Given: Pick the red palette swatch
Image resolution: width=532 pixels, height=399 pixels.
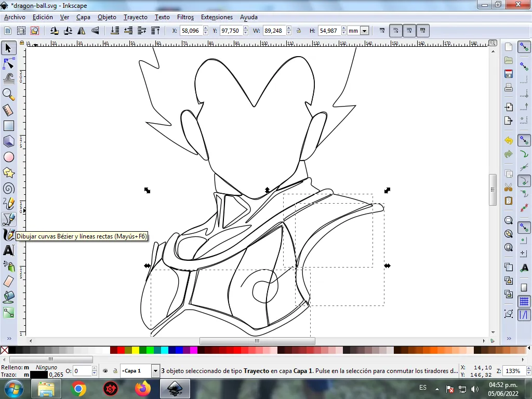Looking at the screenshot, I should point(121,350).
